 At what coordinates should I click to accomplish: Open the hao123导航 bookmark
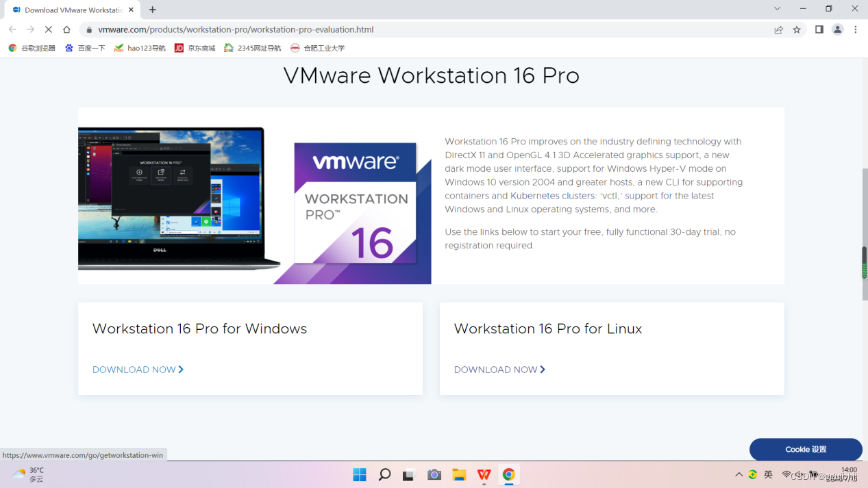click(140, 48)
